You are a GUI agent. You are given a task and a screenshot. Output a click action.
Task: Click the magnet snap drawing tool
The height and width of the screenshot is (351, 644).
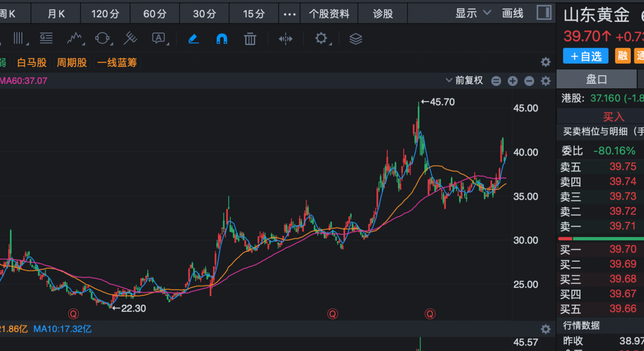click(222, 39)
